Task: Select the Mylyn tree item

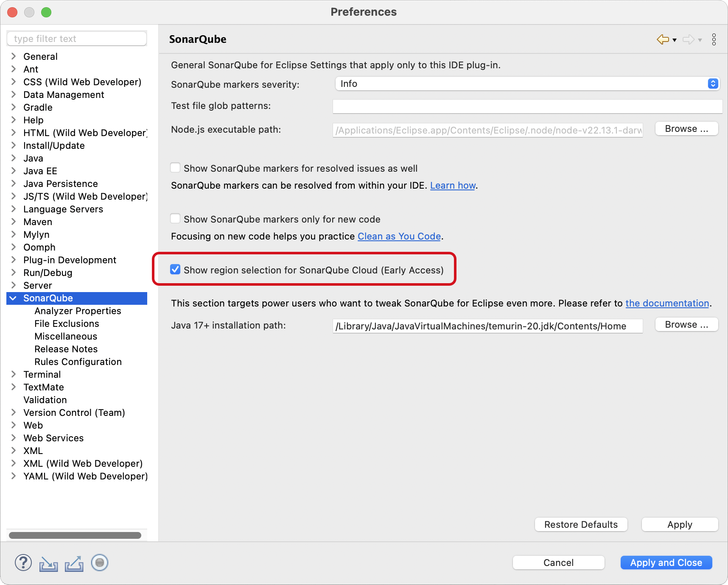Action: click(x=36, y=234)
